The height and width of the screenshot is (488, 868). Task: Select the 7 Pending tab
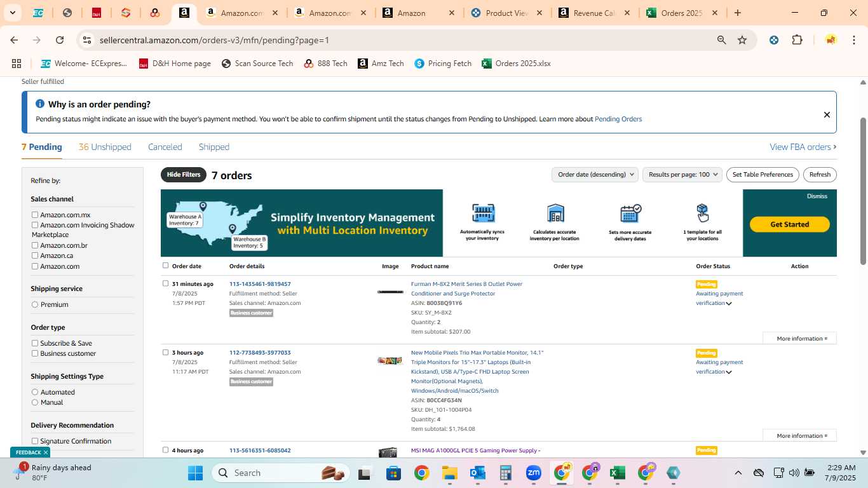point(42,147)
